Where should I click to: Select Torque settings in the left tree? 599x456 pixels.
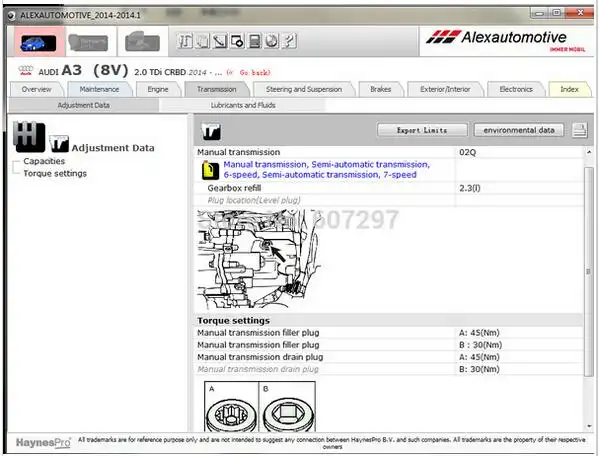tap(55, 173)
